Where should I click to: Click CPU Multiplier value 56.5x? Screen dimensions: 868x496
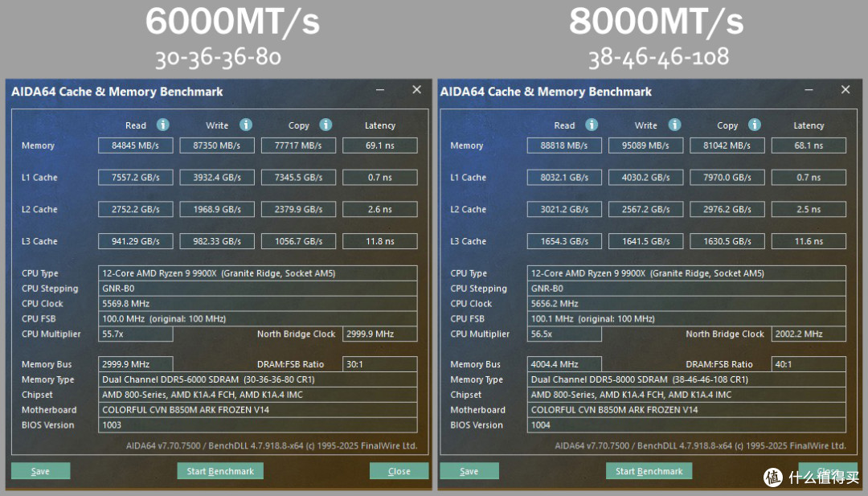[x=564, y=334]
